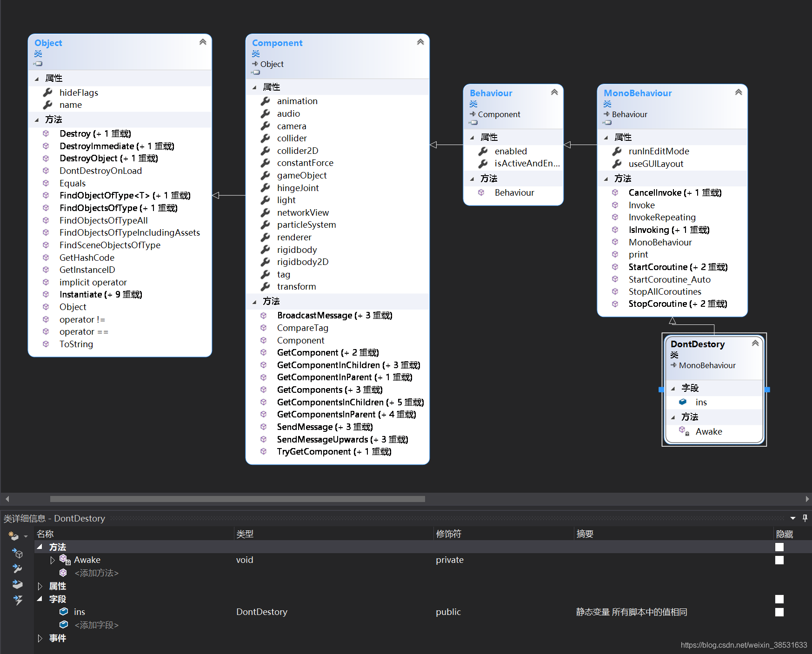This screenshot has width=812, height=654.
Task: Click the private modifier cell of Awake
Action: [x=450, y=560]
